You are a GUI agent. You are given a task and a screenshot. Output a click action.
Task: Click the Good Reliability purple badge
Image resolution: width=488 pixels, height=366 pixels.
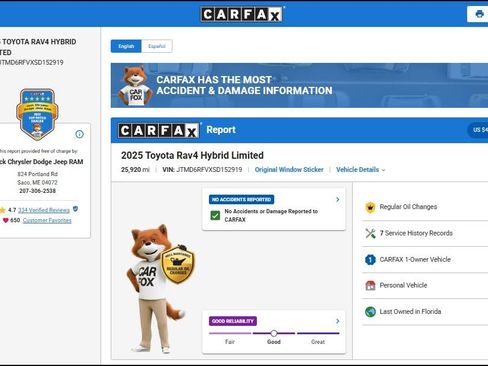point(233,321)
